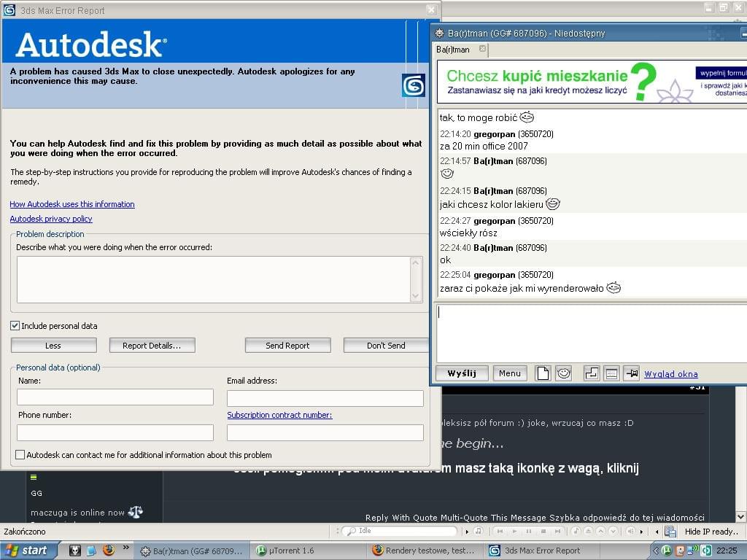
Task: Click the step-shaped enter icon in the GG toolbar
Action: tap(591, 373)
